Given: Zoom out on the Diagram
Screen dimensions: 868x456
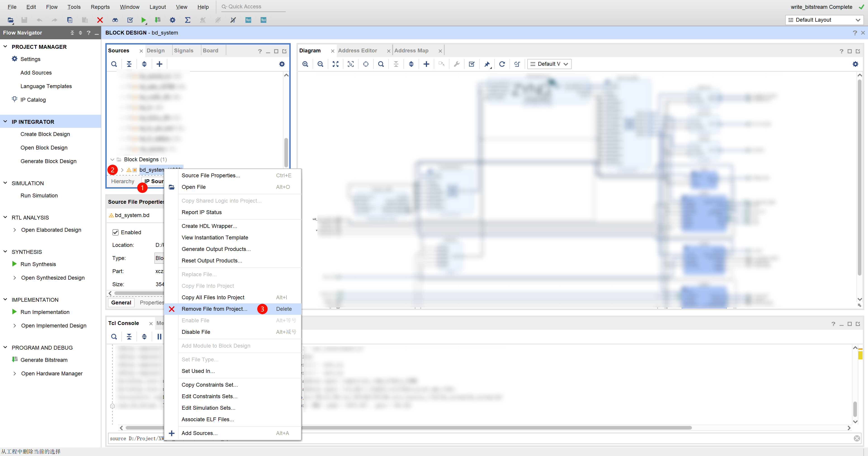Looking at the screenshot, I should tap(321, 64).
